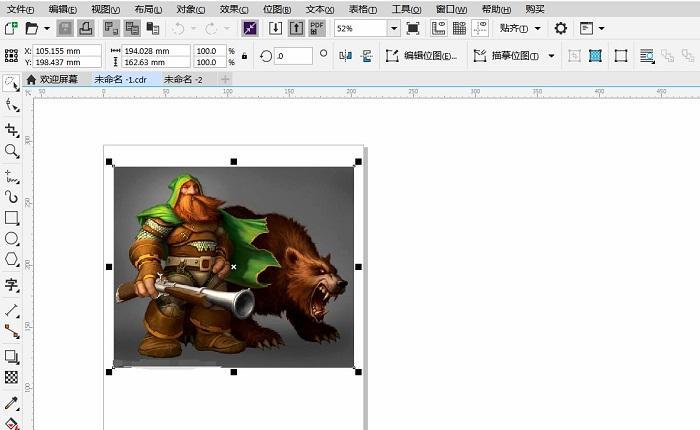
Task: Switch to the 欢迎屏幕 tab
Action: (x=52, y=79)
